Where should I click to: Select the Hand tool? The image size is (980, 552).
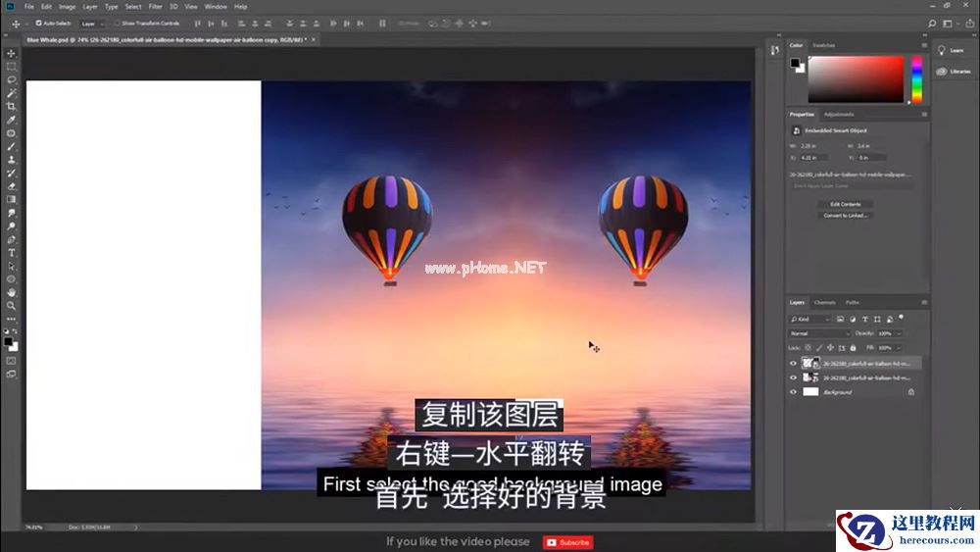click(11, 292)
